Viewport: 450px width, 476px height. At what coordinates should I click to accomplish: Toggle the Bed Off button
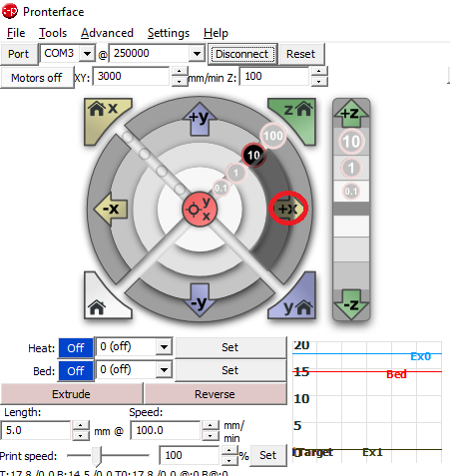click(x=76, y=371)
